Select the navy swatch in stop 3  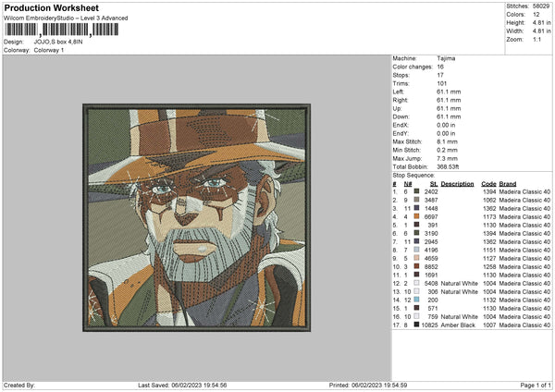coord(415,208)
